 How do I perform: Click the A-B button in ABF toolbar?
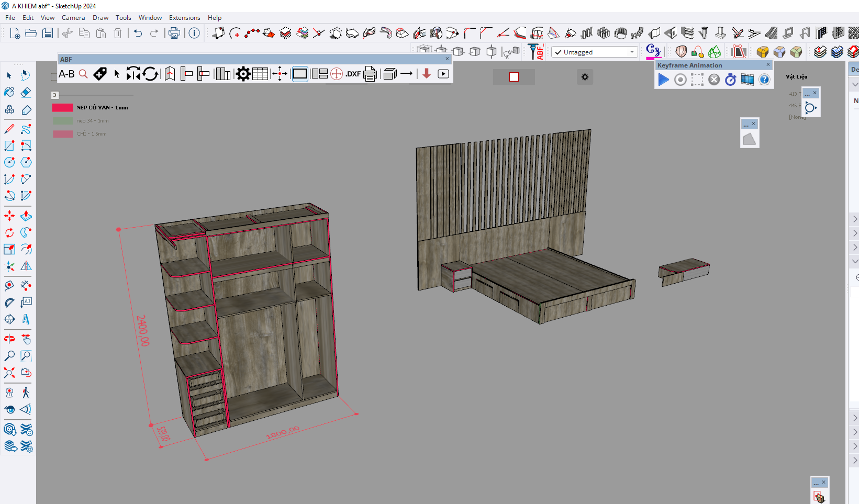66,74
